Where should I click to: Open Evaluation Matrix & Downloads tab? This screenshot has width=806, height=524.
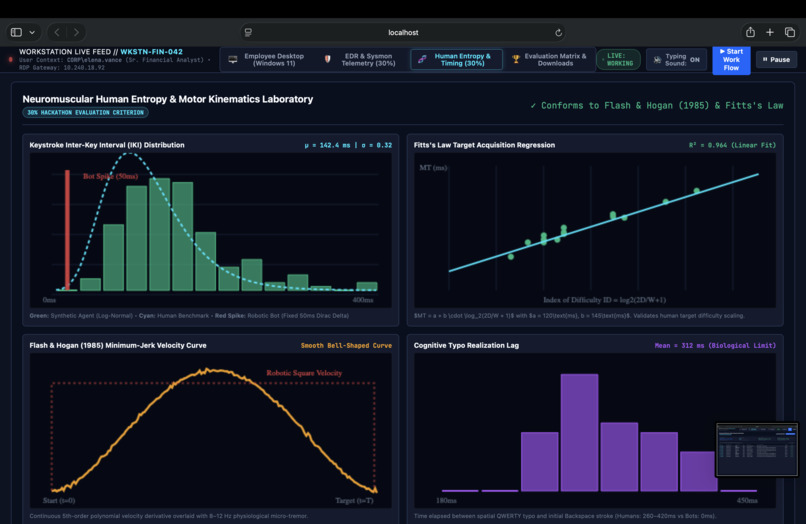549,60
